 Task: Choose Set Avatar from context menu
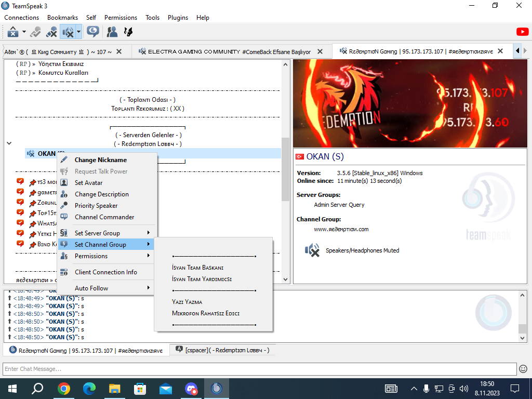[107, 182]
